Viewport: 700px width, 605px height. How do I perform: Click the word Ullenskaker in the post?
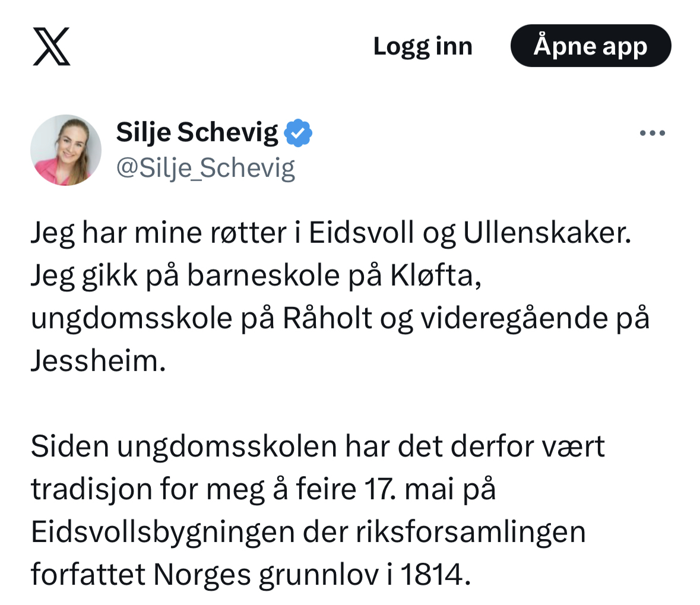[546, 233]
